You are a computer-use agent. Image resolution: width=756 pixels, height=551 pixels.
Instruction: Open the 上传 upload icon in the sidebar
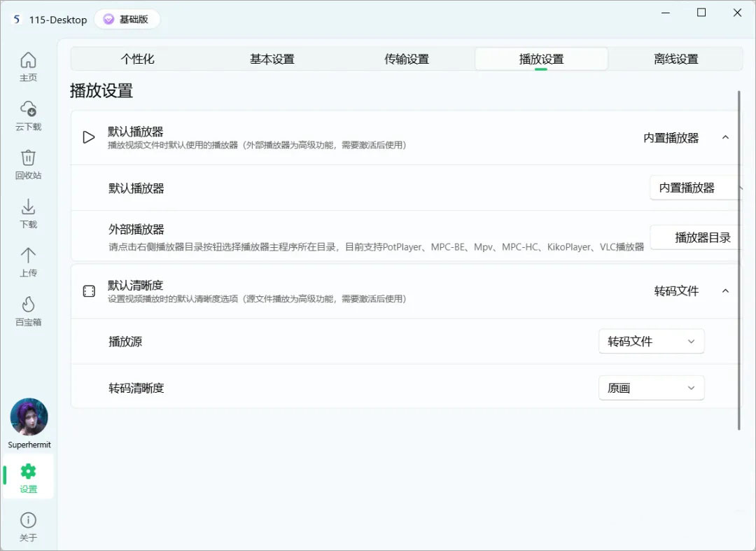[28, 256]
